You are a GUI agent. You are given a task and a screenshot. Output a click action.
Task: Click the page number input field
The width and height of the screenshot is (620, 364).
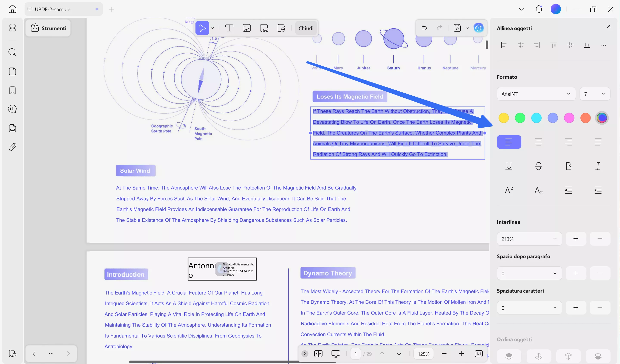pos(355,354)
